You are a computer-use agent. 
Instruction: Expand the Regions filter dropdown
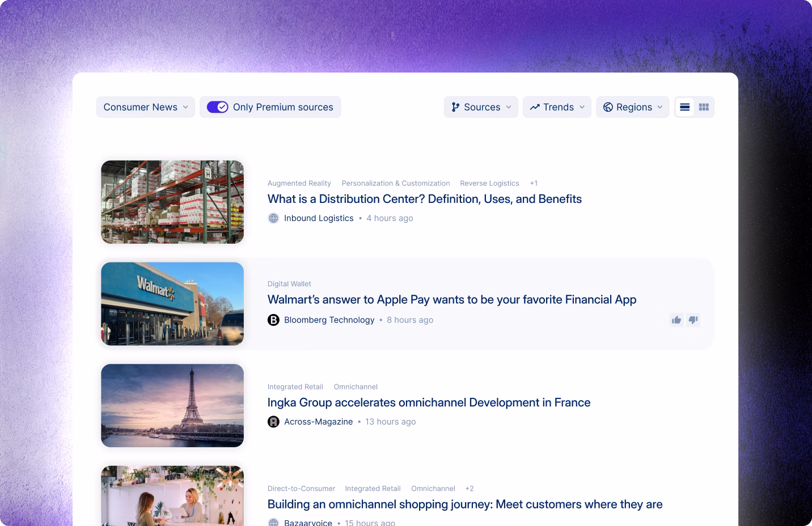(x=633, y=107)
